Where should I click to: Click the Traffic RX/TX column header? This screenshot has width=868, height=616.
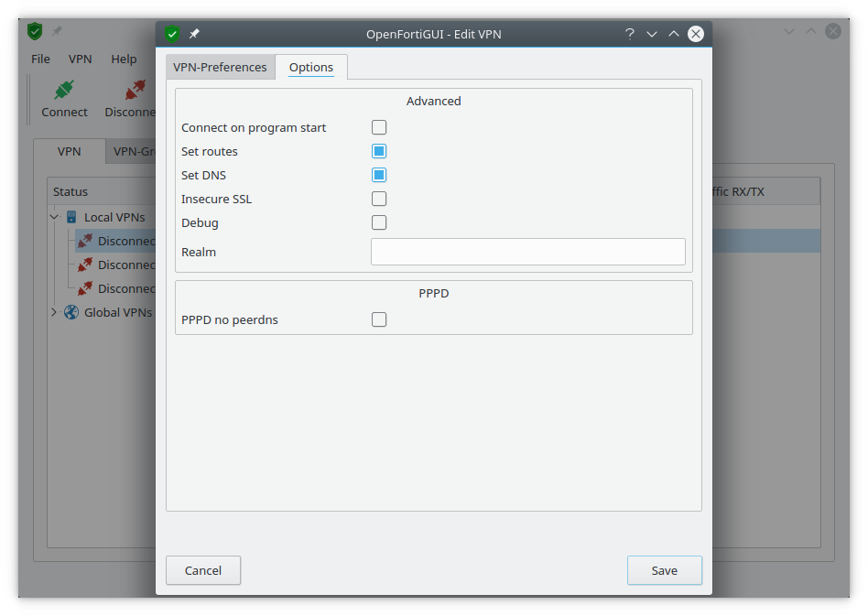coord(765,191)
